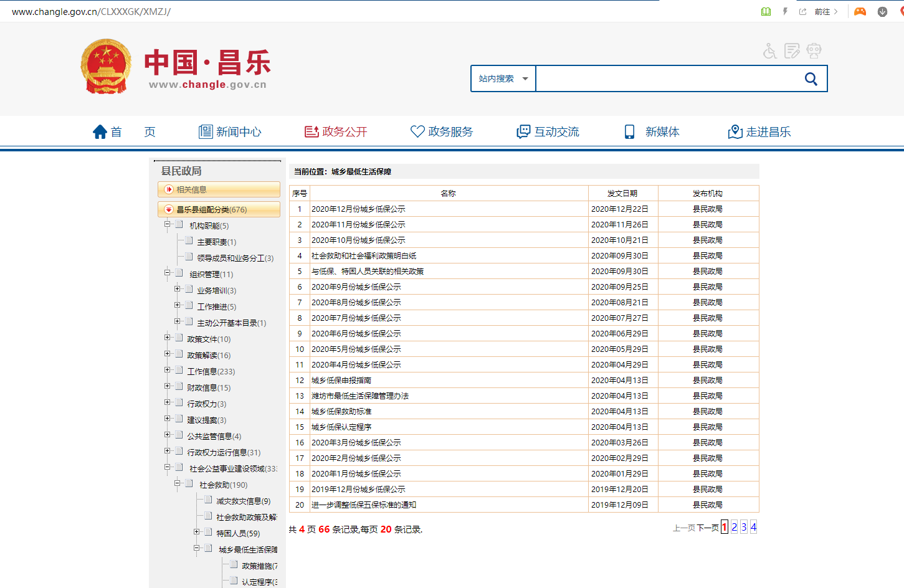Collapse the 机构职能(5) tree node

(x=167, y=224)
